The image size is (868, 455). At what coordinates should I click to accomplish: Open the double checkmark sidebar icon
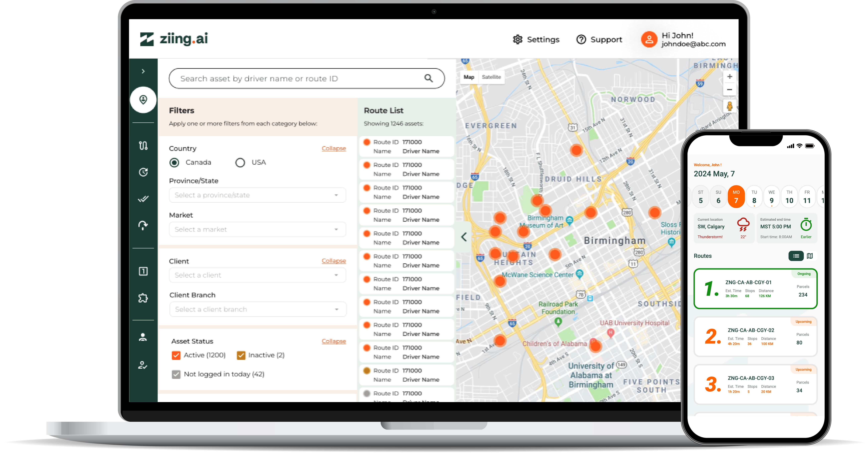(143, 199)
